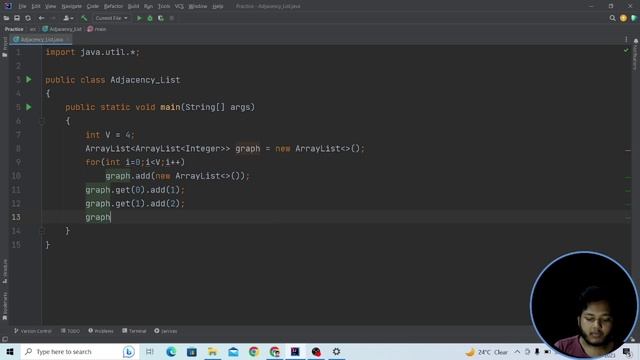Switch to IntelliJ IDEA taskbar icon

(295, 351)
